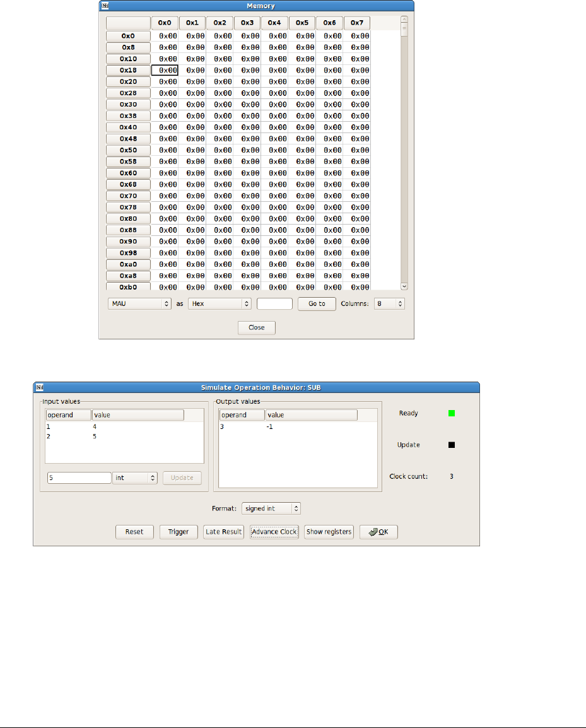This screenshot has width=586, height=728.
Task: Open the int type dropdown
Action: pyautogui.click(x=134, y=478)
